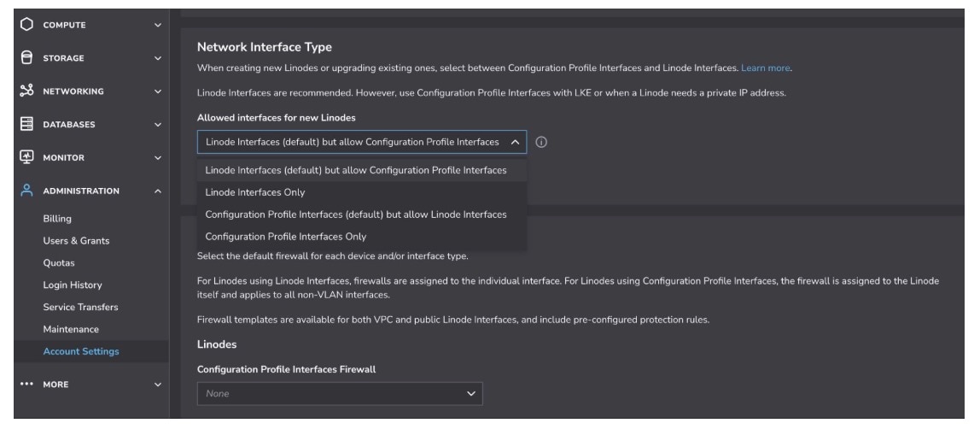Screen dimensions: 980x429
Task: Expand the Monitor sidebar section
Action: (157, 157)
